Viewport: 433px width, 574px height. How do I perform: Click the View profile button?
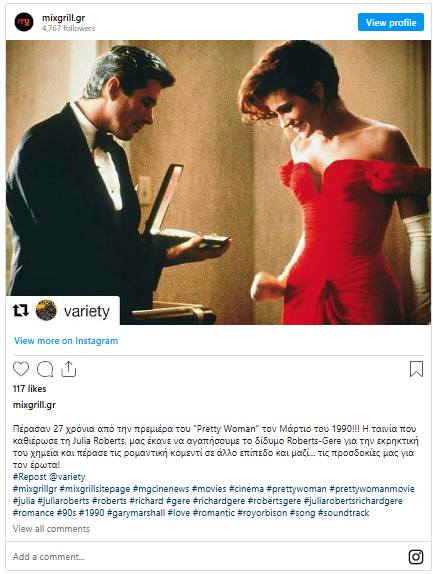(391, 22)
